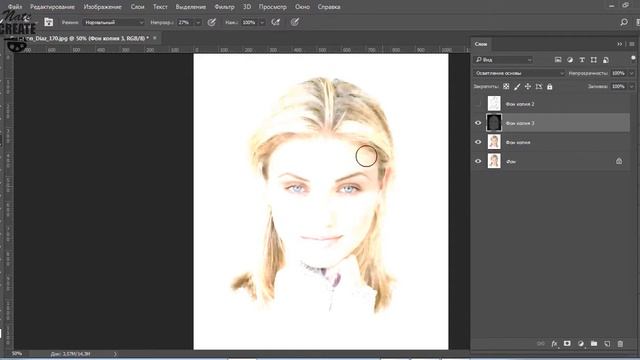640x360 pixels.
Task: Hide the Фон копия layer
Action: [478, 142]
